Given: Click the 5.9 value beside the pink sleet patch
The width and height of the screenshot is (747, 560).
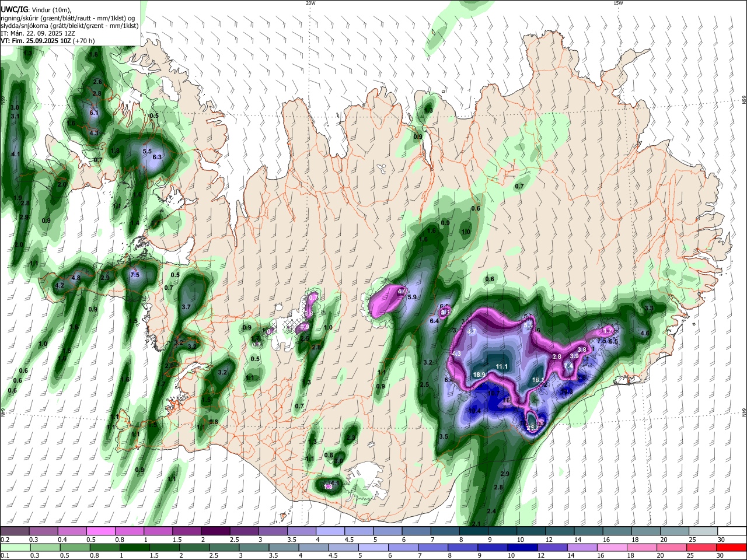Looking at the screenshot, I should pyautogui.click(x=412, y=297).
